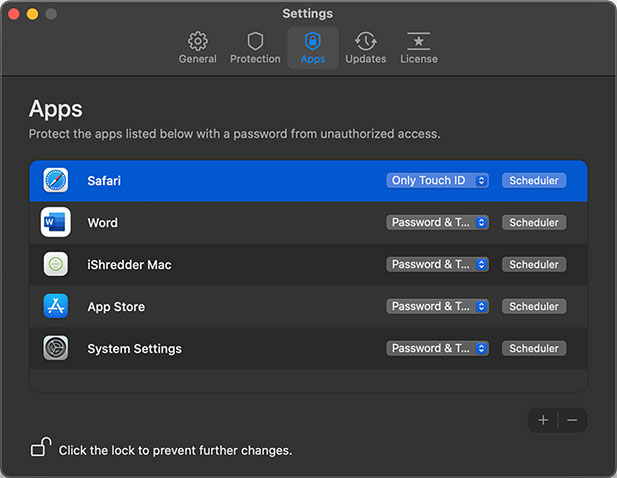617x478 pixels.
Task: Open iShredder Mac's authentication dropdown
Action: tap(437, 265)
